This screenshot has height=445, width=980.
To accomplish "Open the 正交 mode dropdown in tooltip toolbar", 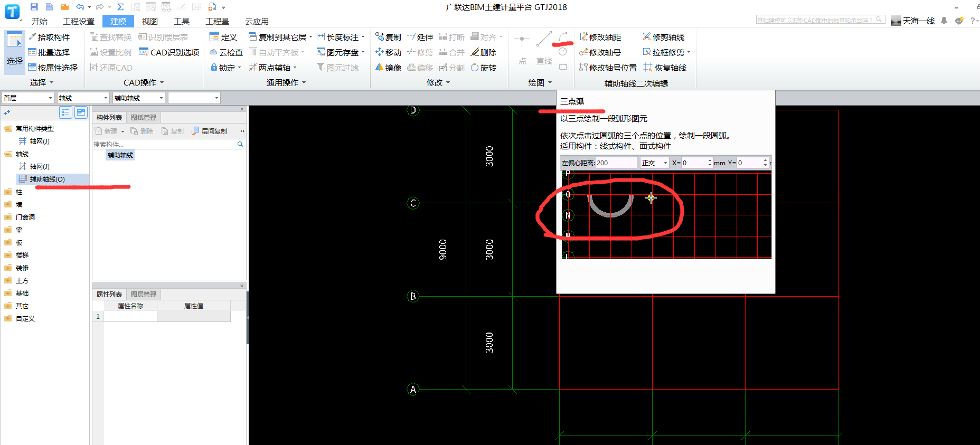I will [654, 163].
